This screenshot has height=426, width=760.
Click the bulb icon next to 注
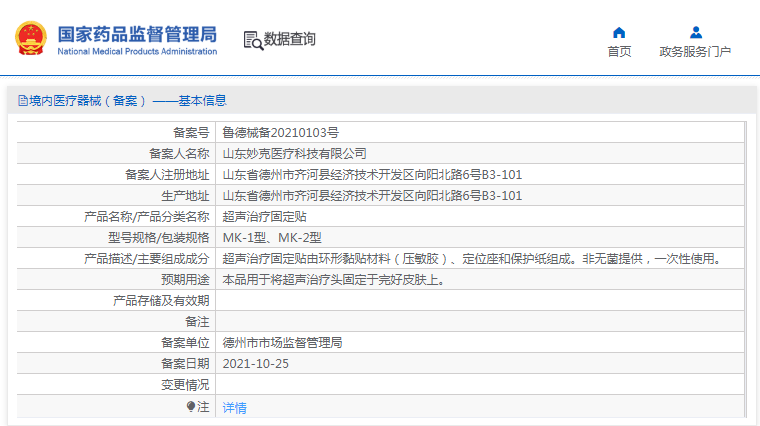pyautogui.click(x=191, y=406)
